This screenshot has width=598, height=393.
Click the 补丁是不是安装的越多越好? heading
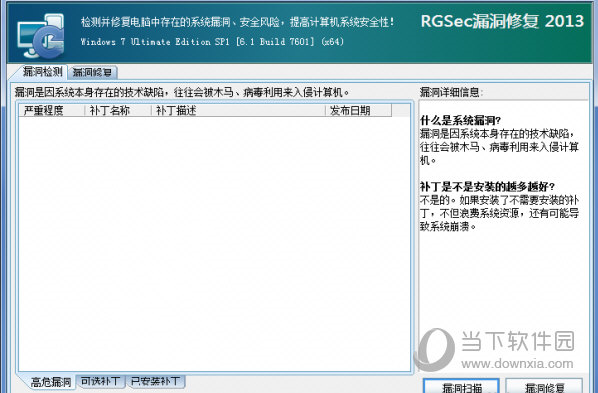487,187
